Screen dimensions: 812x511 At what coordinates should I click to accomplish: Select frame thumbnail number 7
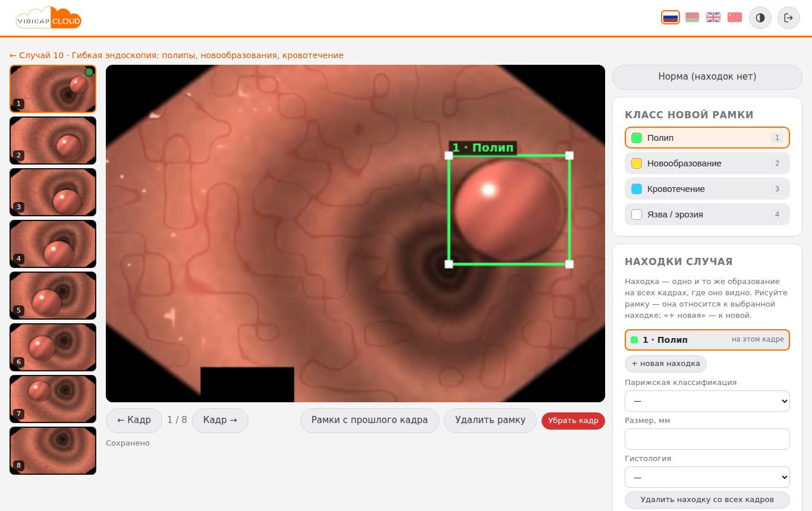click(x=53, y=399)
